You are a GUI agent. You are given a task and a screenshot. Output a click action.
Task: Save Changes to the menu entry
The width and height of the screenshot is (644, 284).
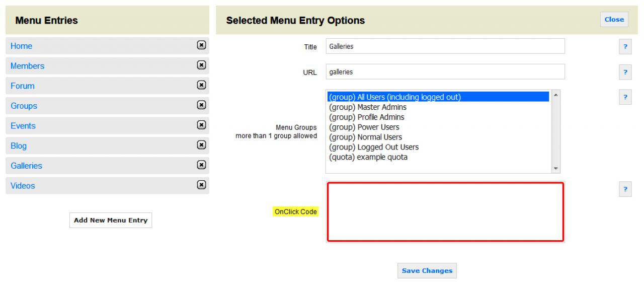point(427,270)
